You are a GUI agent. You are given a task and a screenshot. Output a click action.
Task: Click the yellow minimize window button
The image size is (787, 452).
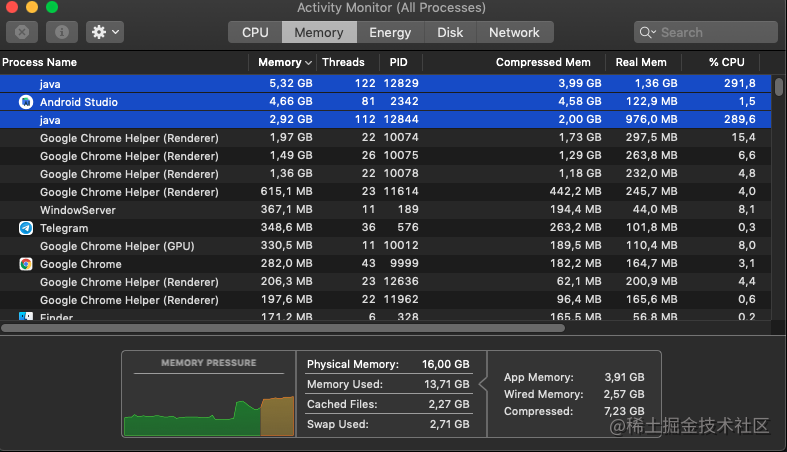coord(32,7)
